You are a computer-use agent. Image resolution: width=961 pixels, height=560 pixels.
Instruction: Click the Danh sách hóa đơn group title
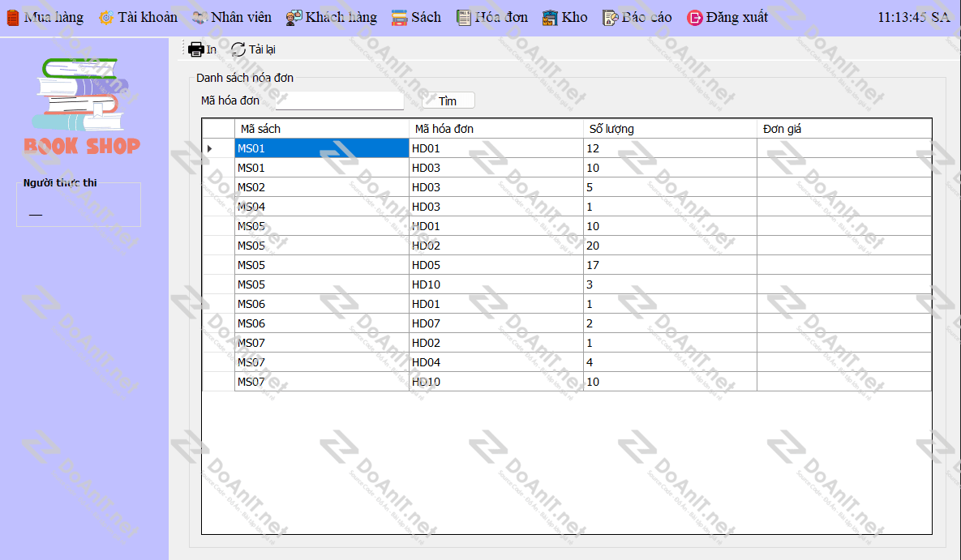(x=245, y=78)
